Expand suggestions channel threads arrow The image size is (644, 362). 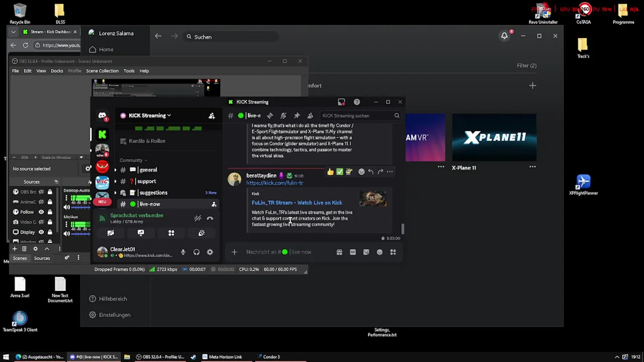click(115, 193)
